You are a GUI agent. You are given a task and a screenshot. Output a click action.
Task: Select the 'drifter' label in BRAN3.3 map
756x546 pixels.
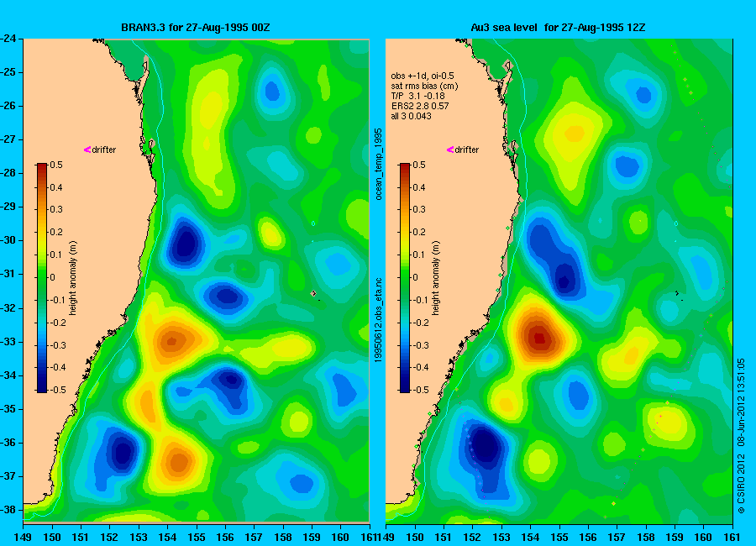point(104,150)
